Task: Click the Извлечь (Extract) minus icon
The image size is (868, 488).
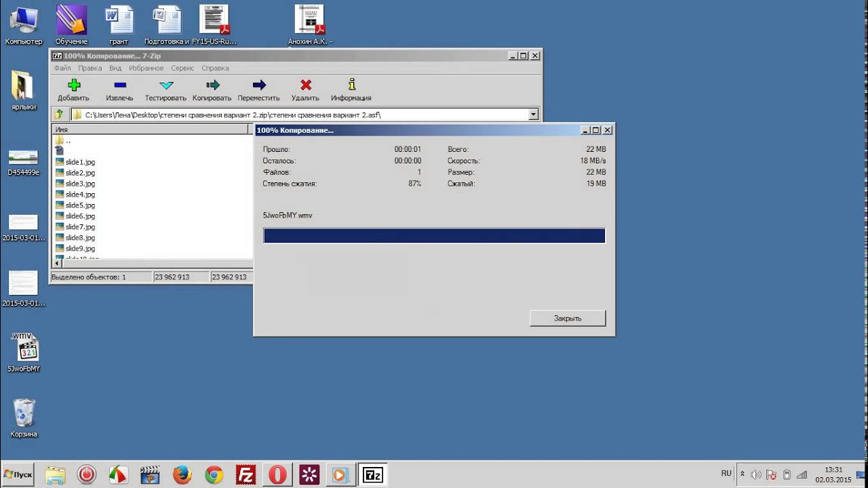Action: point(120,85)
